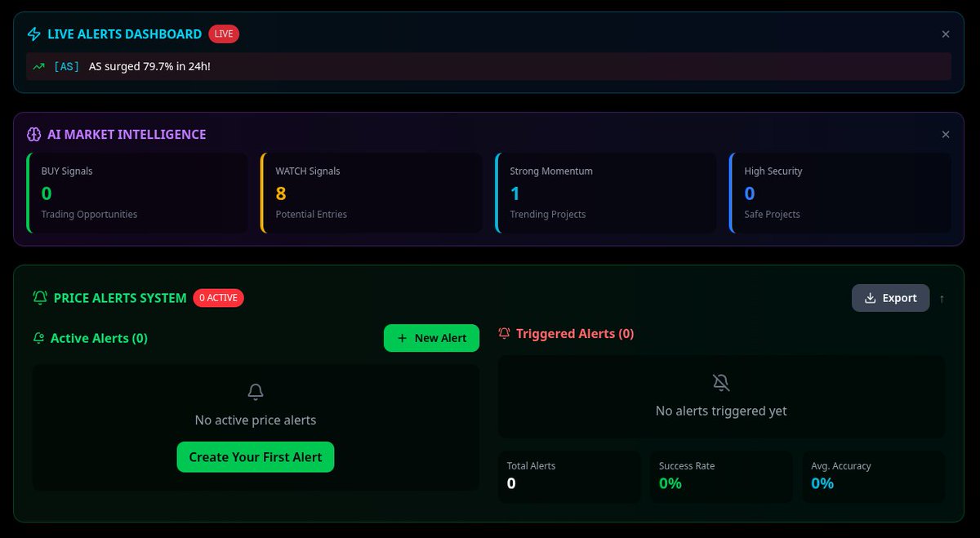Collapse the Price Alerts System with up arrow
This screenshot has height=538, width=980.
(942, 299)
